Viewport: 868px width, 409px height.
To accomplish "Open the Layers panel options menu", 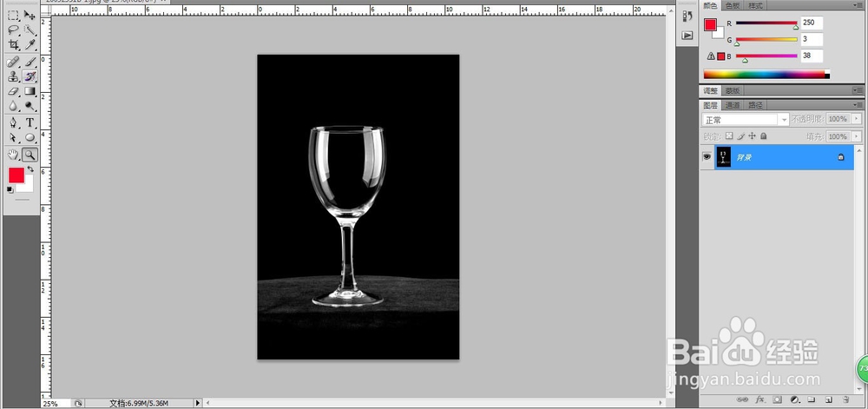I will [x=858, y=104].
